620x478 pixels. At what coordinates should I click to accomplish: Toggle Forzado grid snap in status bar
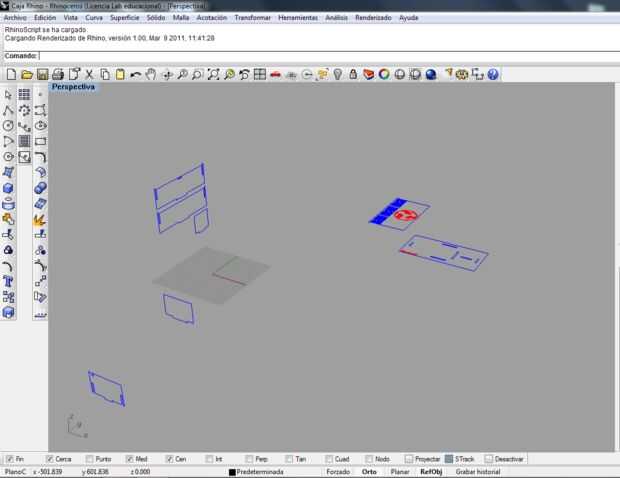coord(338,472)
